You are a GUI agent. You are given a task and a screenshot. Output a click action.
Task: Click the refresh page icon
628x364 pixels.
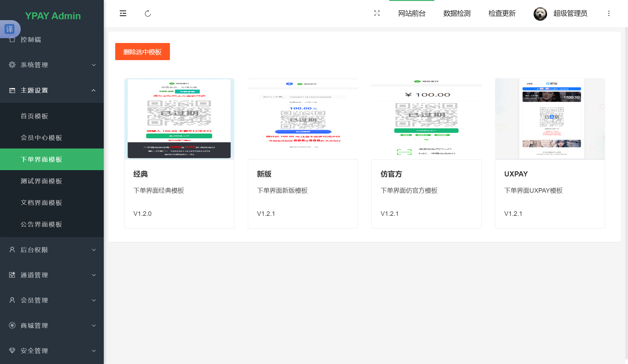(148, 14)
